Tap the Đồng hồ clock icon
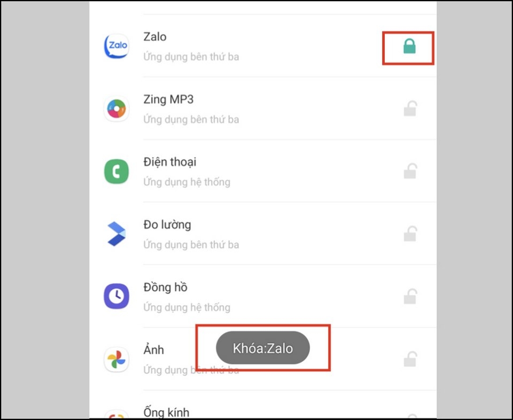Image resolution: width=513 pixels, height=420 pixels. (116, 297)
